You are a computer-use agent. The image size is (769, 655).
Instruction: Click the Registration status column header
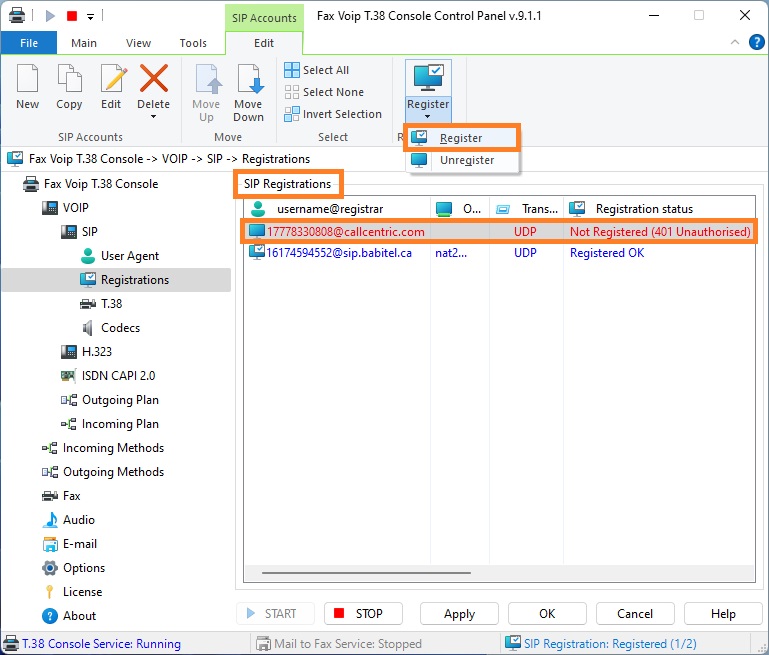[659, 209]
